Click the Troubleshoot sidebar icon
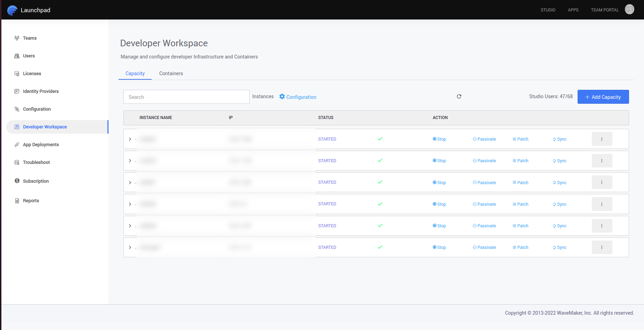 (17, 162)
